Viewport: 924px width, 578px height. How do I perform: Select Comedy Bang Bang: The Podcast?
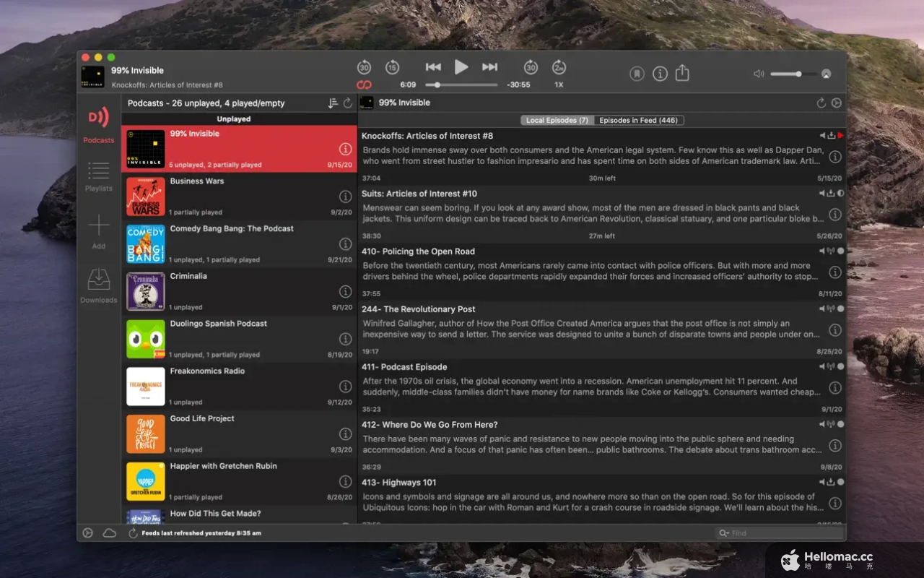[239, 244]
